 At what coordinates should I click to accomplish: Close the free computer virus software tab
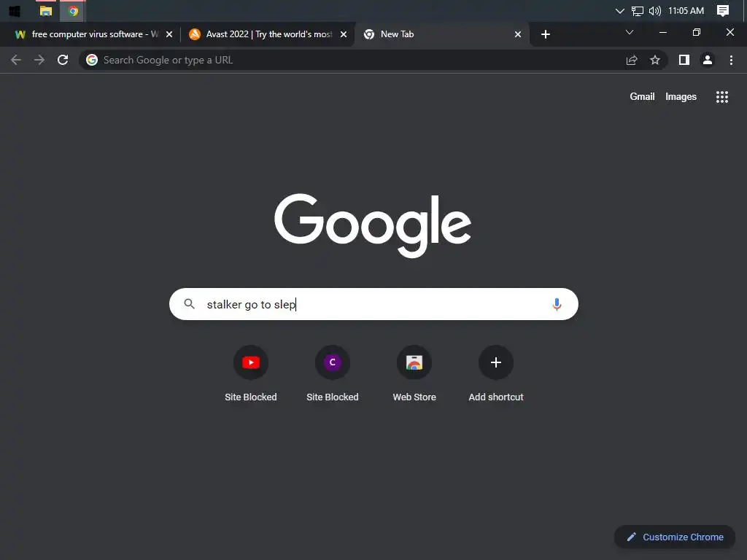click(169, 34)
